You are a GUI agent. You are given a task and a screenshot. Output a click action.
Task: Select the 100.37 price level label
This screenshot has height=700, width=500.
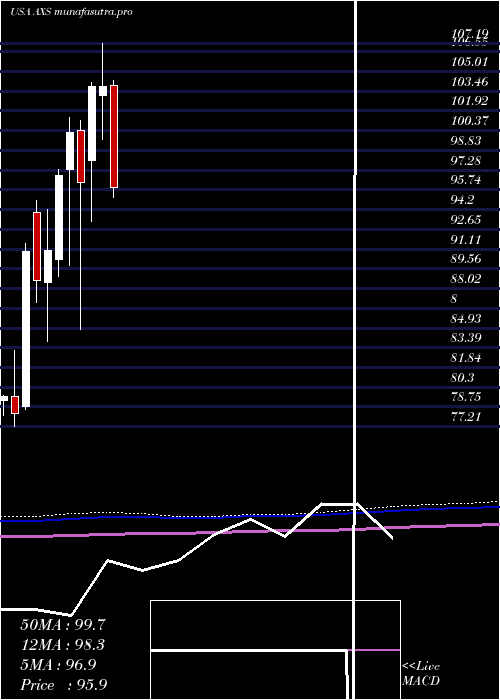click(x=469, y=121)
